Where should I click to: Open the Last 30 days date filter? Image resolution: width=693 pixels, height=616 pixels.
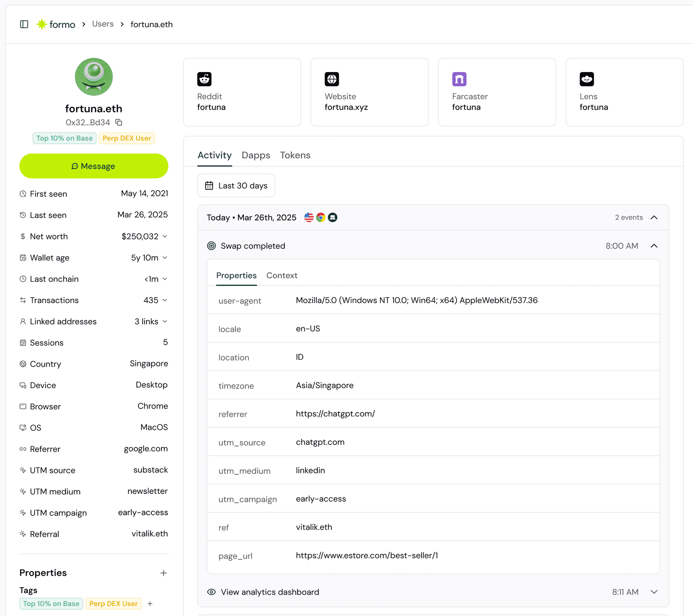tap(236, 185)
